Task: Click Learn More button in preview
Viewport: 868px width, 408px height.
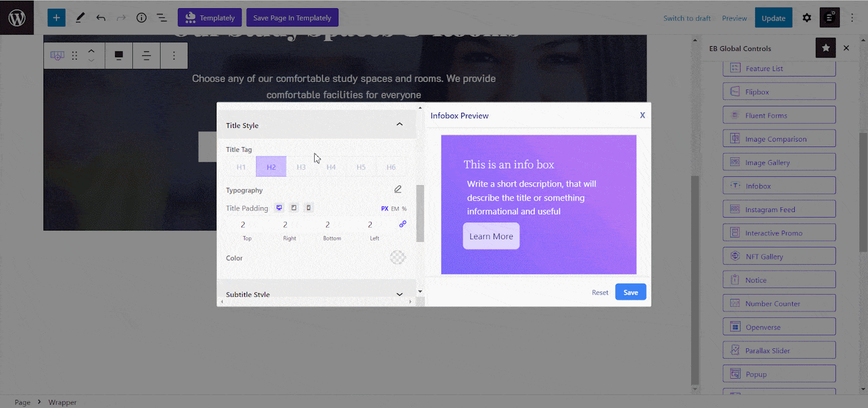Action: pos(491,236)
